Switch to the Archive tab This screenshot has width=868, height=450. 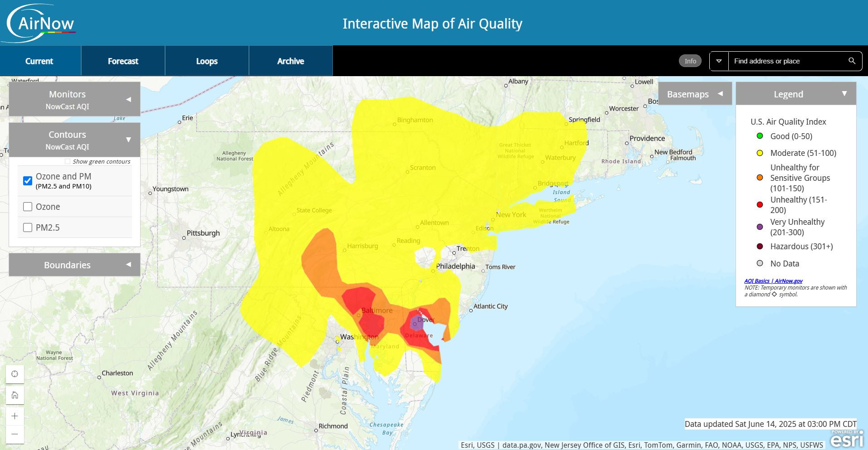(291, 61)
